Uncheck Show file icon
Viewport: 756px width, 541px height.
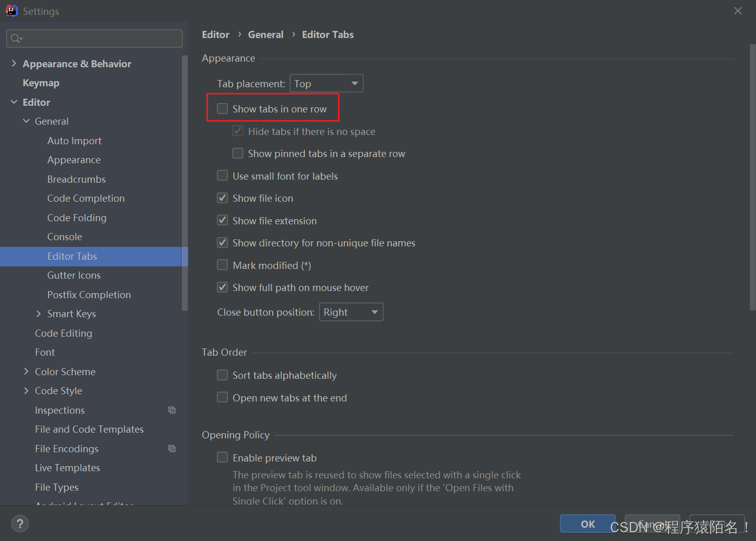[x=222, y=198]
